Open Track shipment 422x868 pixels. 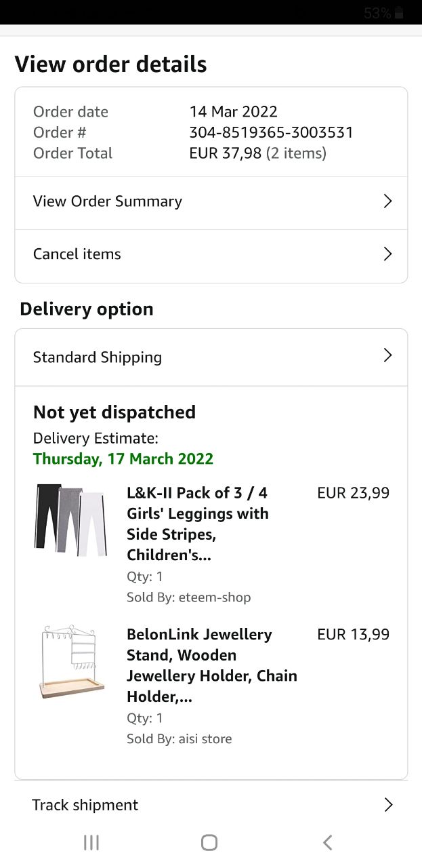point(85,805)
